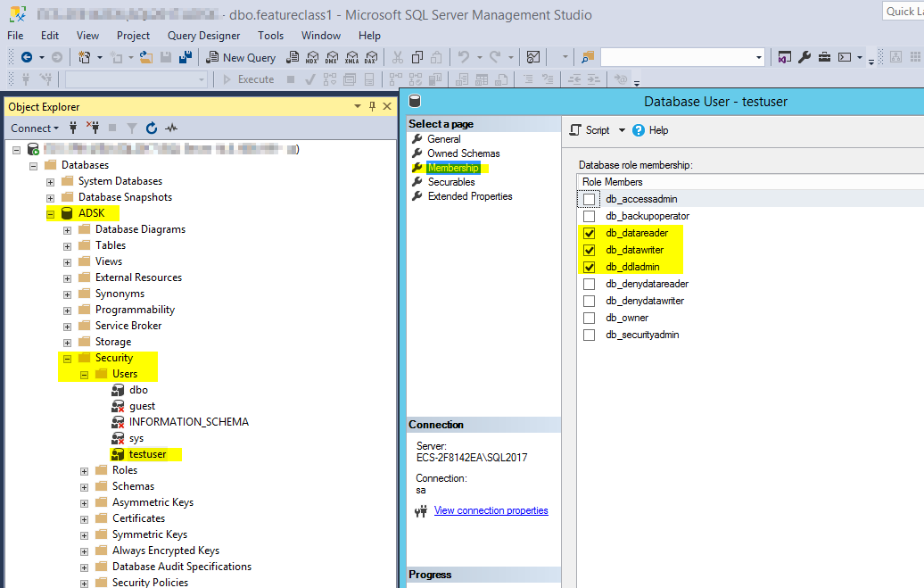Open the Script dropdown arrow

(622, 130)
